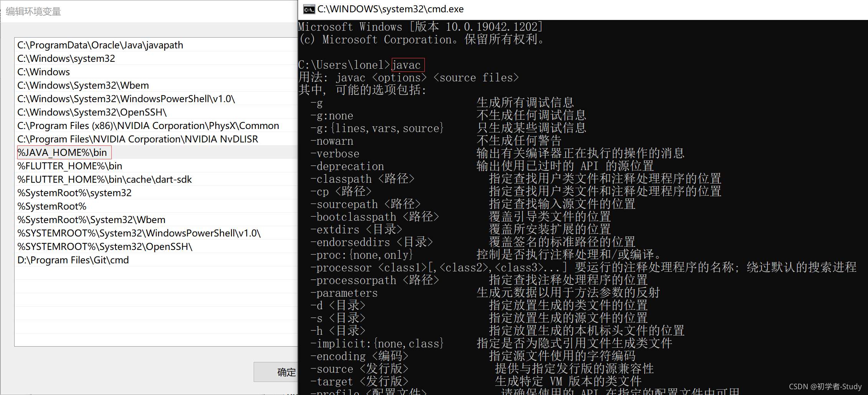Image resolution: width=868 pixels, height=395 pixels.
Task: Select the C:\Windows\System32\OpenSSH entry
Action: pos(92,112)
